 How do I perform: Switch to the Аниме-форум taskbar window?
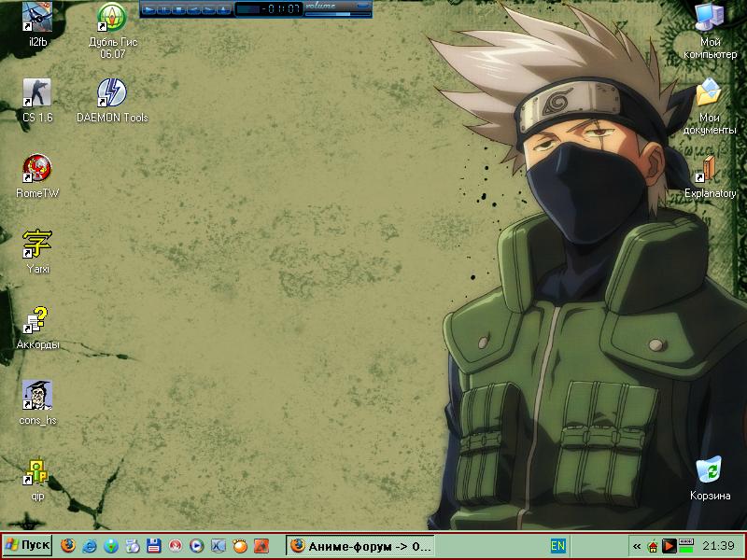(x=360, y=546)
